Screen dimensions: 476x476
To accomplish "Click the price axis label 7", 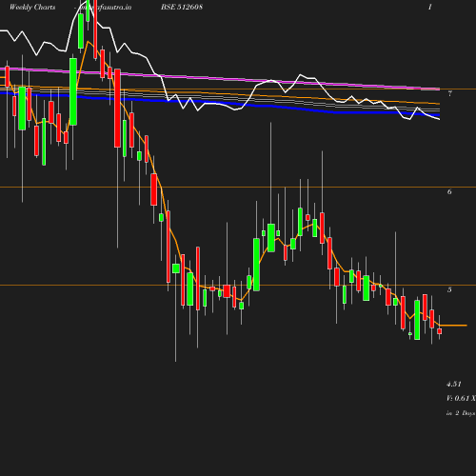I will [449, 93].
